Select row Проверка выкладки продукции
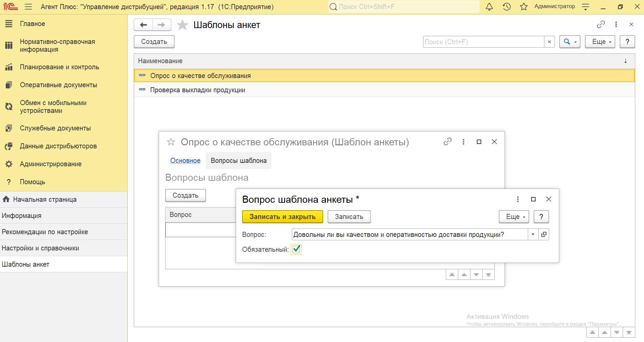Viewport: 644px width, 342px height. coord(384,90)
